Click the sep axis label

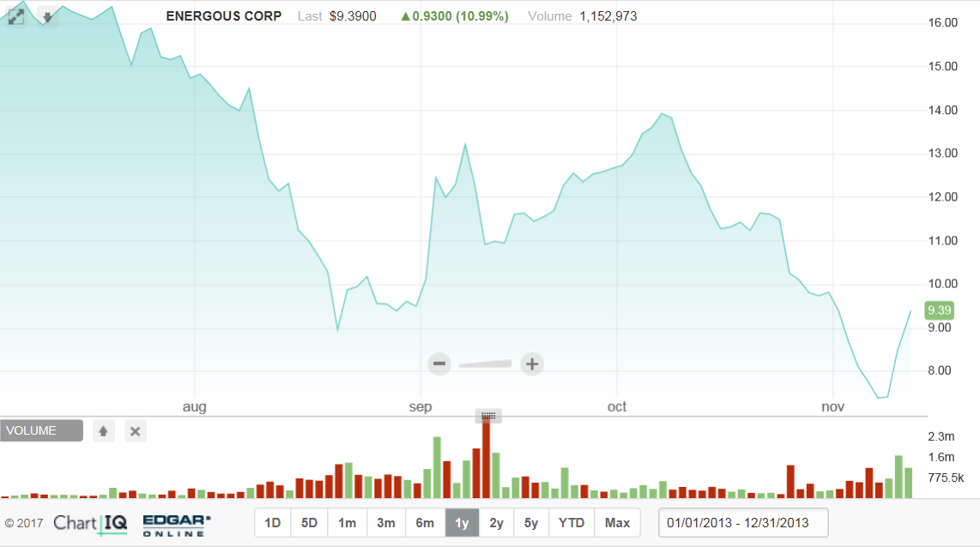pyautogui.click(x=420, y=407)
